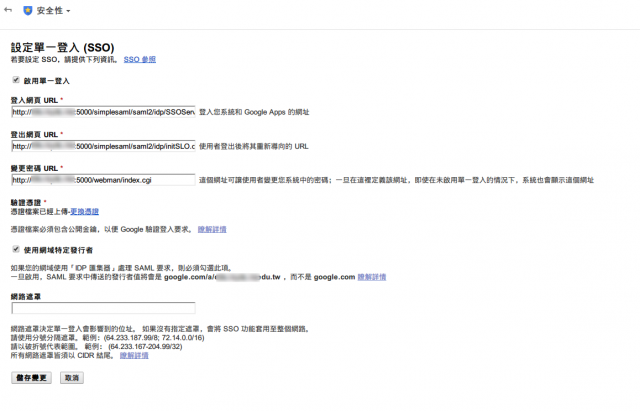Viewport: 640px width, 411px height.
Task: Open 瞭解詳情 link about CIDR masks
Action: 134,355
